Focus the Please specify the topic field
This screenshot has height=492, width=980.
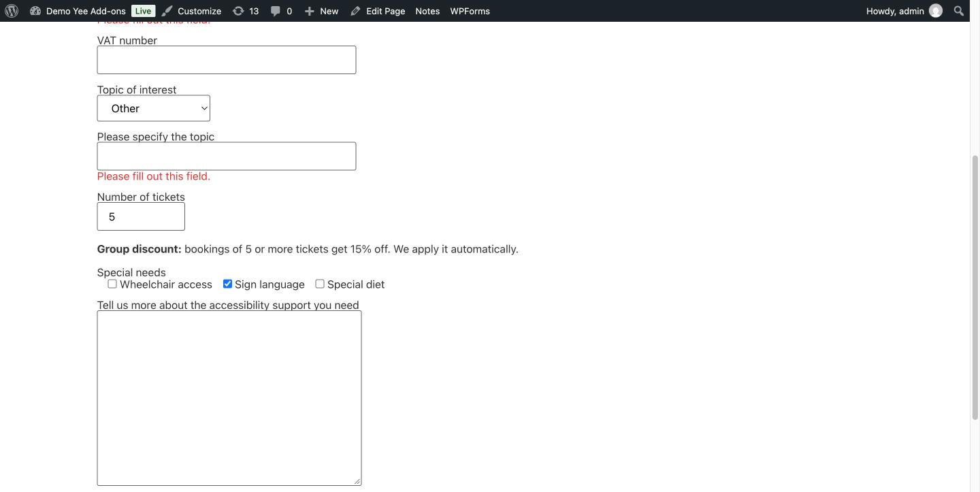click(227, 156)
